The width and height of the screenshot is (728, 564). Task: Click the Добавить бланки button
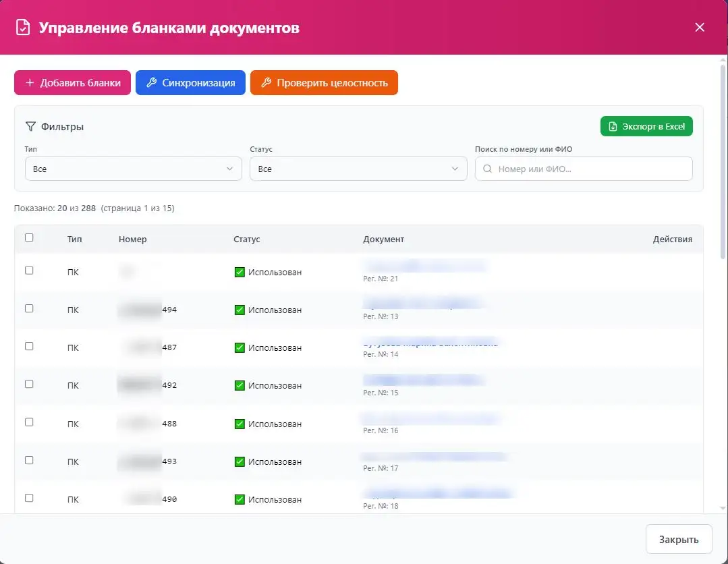pyautogui.click(x=72, y=82)
